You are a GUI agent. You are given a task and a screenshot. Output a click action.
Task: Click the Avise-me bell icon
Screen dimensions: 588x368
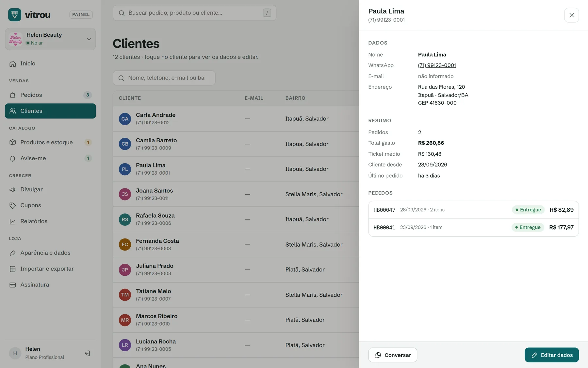[x=13, y=158]
